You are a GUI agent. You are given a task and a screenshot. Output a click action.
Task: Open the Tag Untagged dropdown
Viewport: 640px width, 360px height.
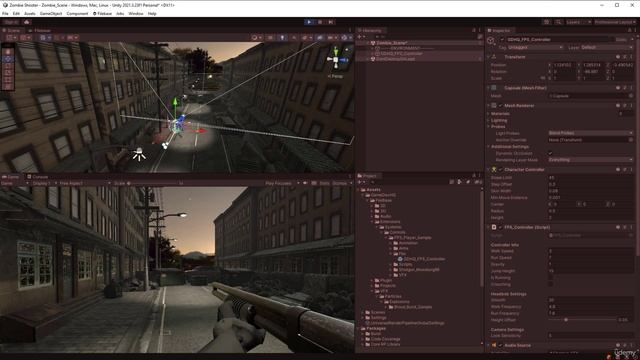coord(535,47)
